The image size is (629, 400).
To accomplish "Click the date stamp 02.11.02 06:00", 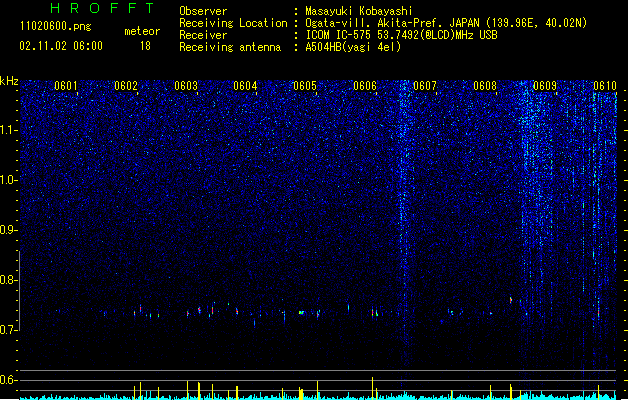I will click(x=61, y=46).
